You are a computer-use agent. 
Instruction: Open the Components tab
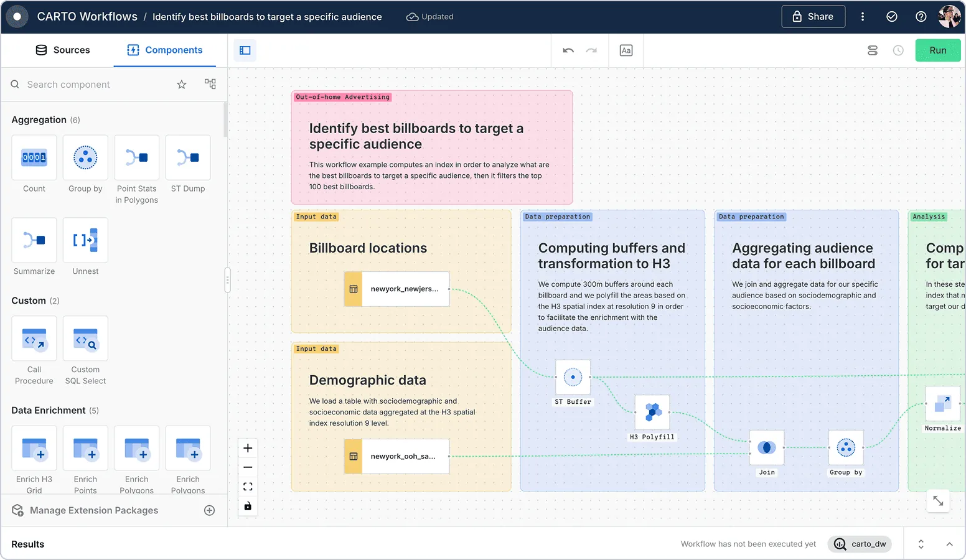click(165, 50)
